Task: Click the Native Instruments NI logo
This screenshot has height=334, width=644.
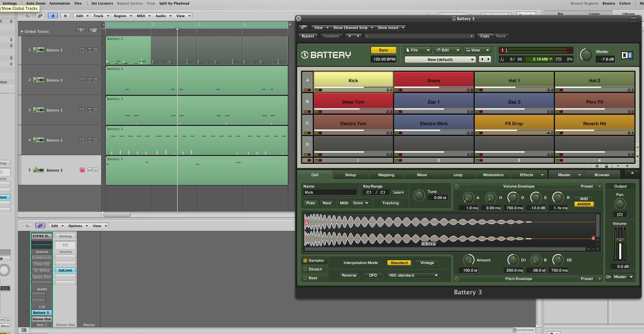Action: pyautogui.click(x=627, y=55)
